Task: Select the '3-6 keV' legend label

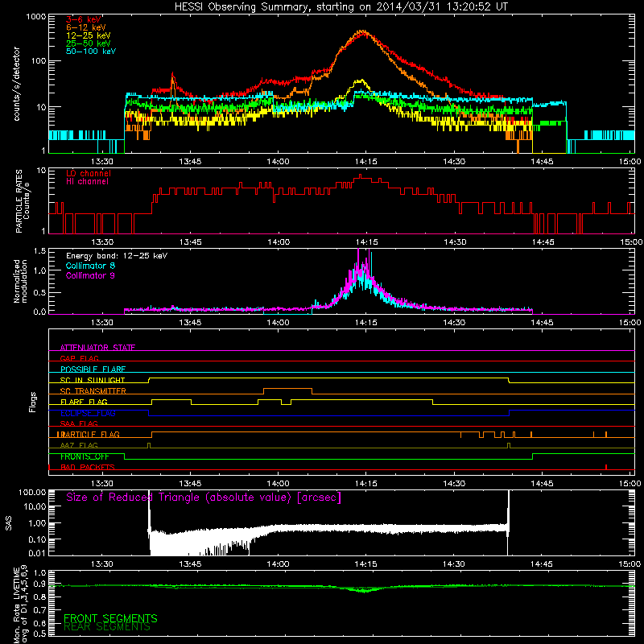Action: (x=84, y=19)
